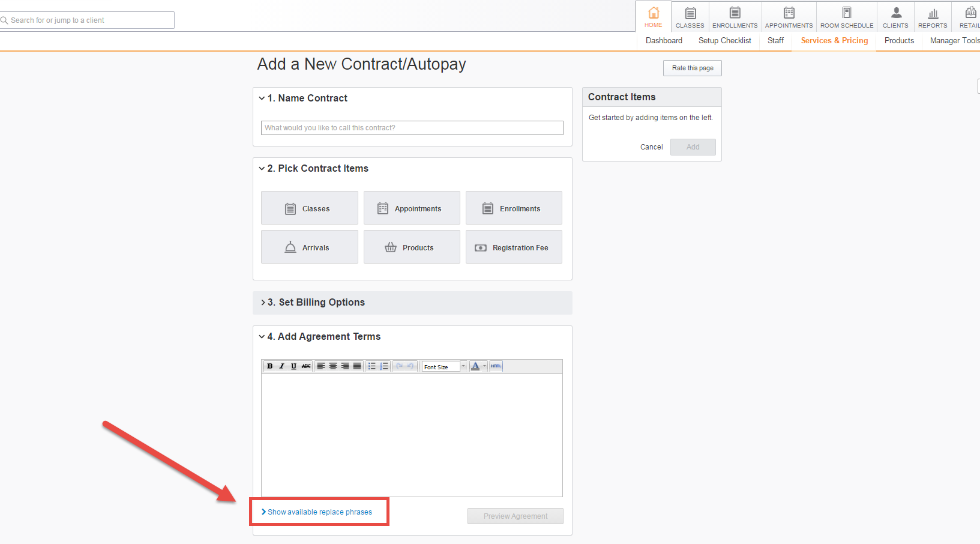
Task: Toggle underline formatting in agreement editor
Action: [x=293, y=366]
